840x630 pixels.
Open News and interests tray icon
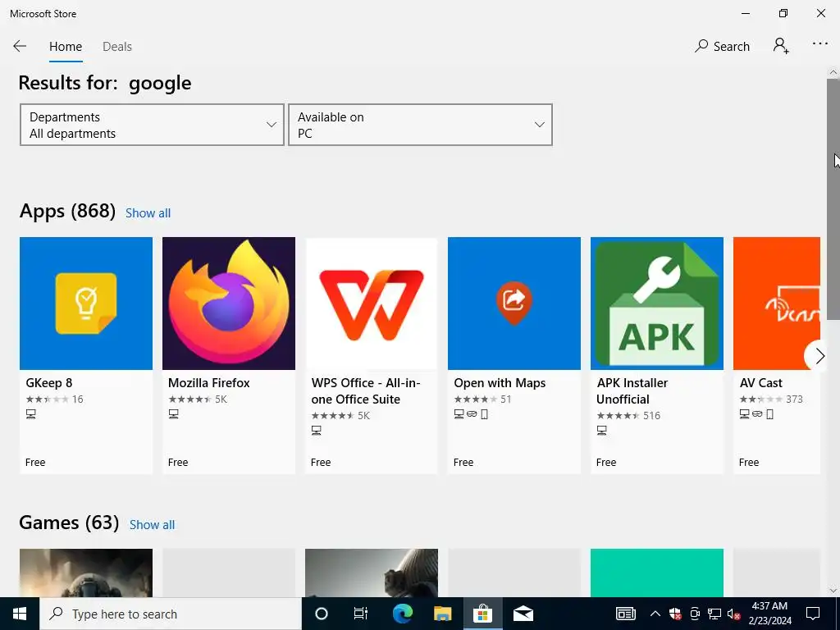(x=625, y=614)
